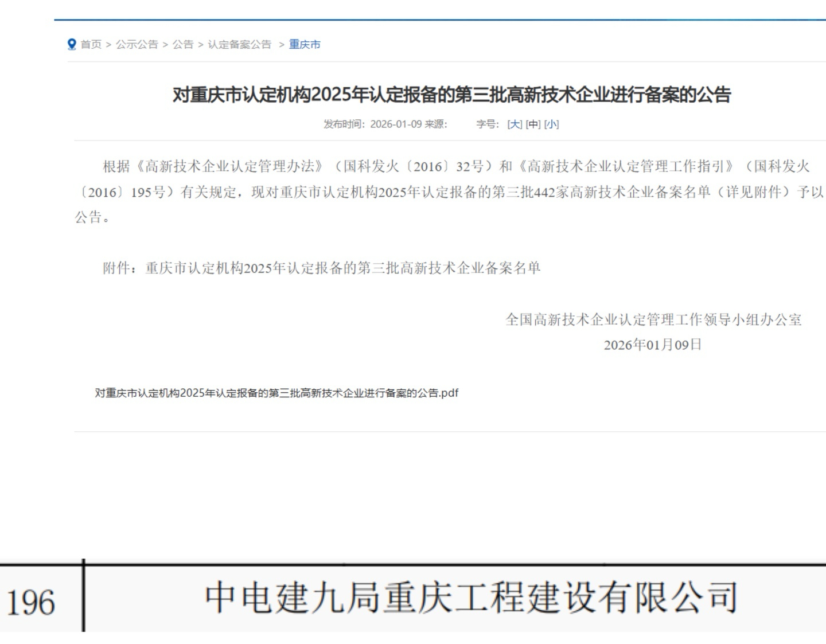
Task: Click the 领导小组办公室 signature line
Action: click(653, 319)
